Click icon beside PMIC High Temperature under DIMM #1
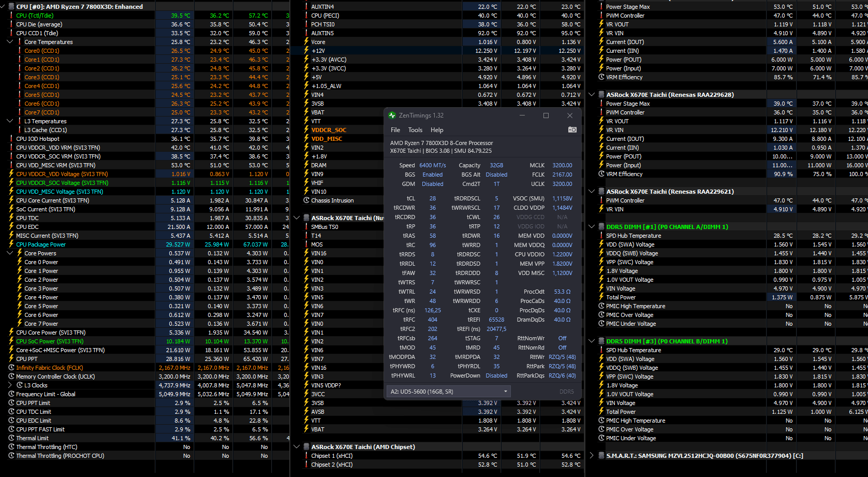868x477 pixels. click(x=601, y=306)
